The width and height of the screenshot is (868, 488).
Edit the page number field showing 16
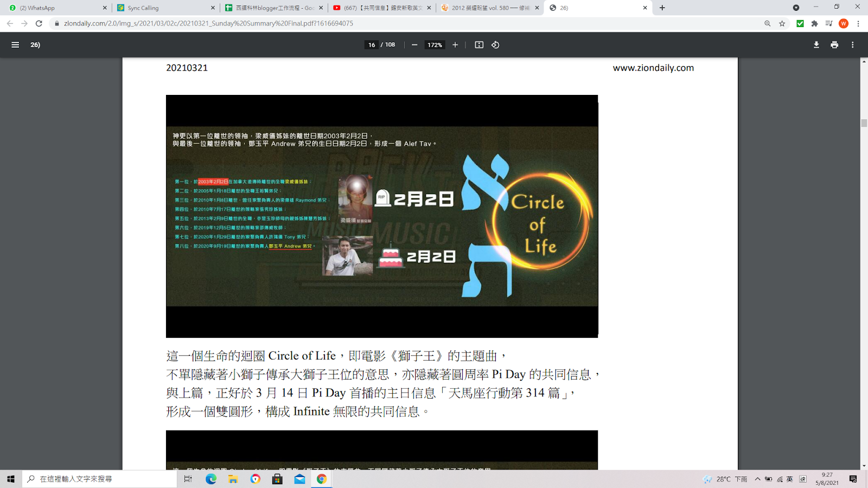pyautogui.click(x=372, y=45)
